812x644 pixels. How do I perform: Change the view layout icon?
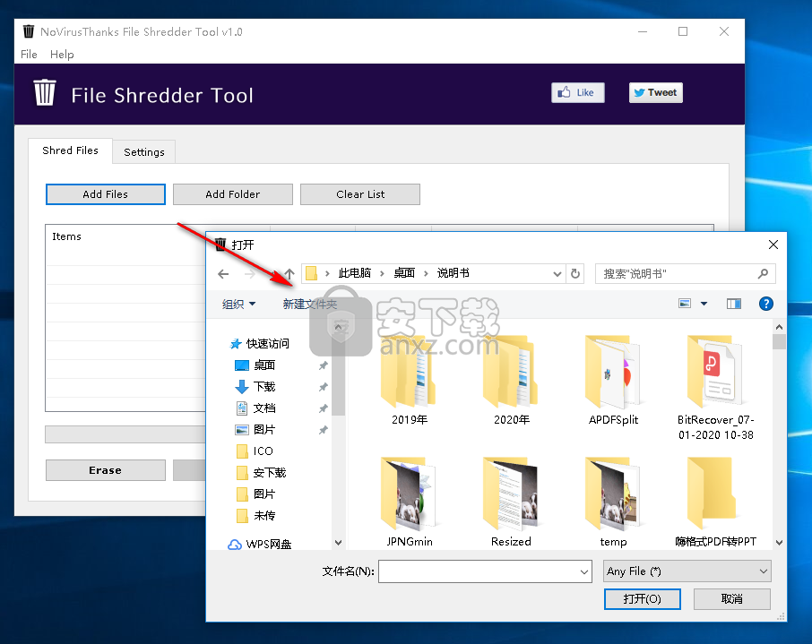click(x=685, y=304)
